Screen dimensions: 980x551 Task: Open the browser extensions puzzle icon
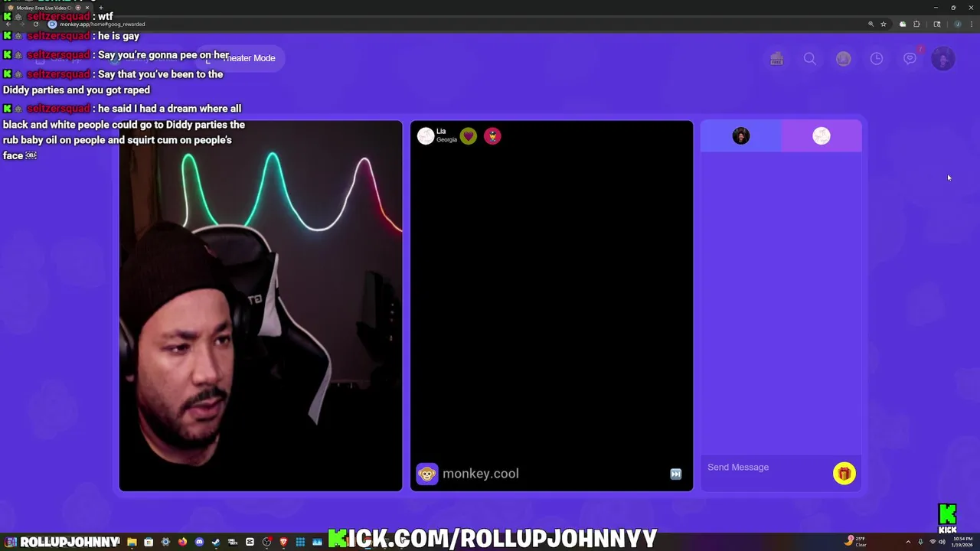[x=916, y=24]
